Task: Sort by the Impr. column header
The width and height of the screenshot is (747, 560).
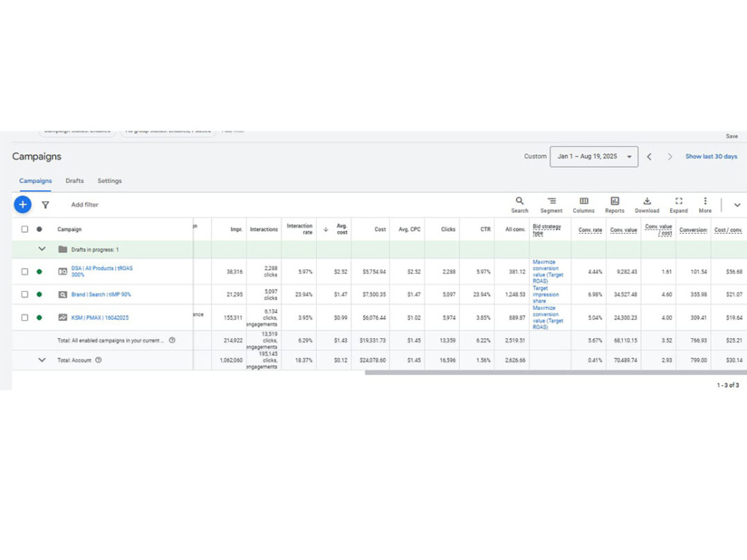Action: coord(236,229)
